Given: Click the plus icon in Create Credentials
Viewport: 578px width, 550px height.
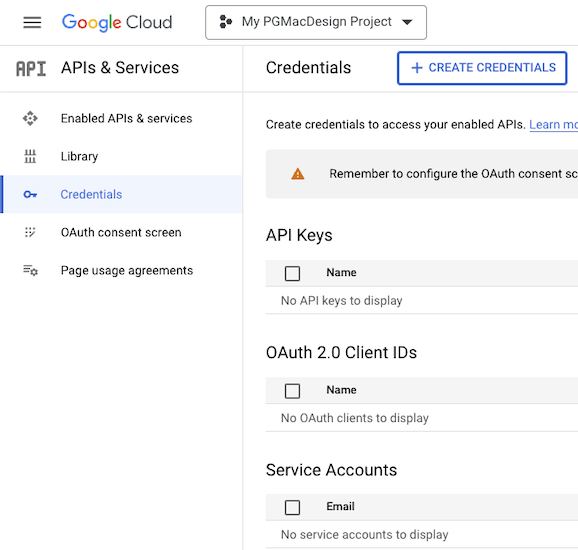Looking at the screenshot, I should [417, 68].
